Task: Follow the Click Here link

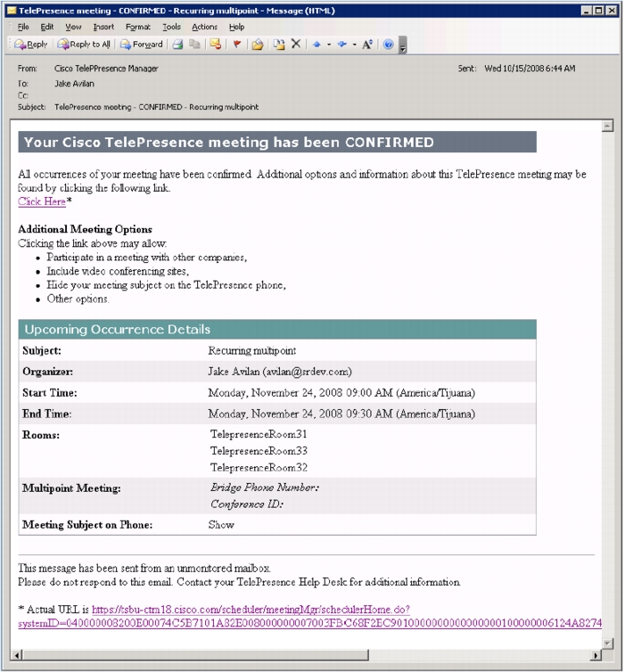Action: click(42, 201)
